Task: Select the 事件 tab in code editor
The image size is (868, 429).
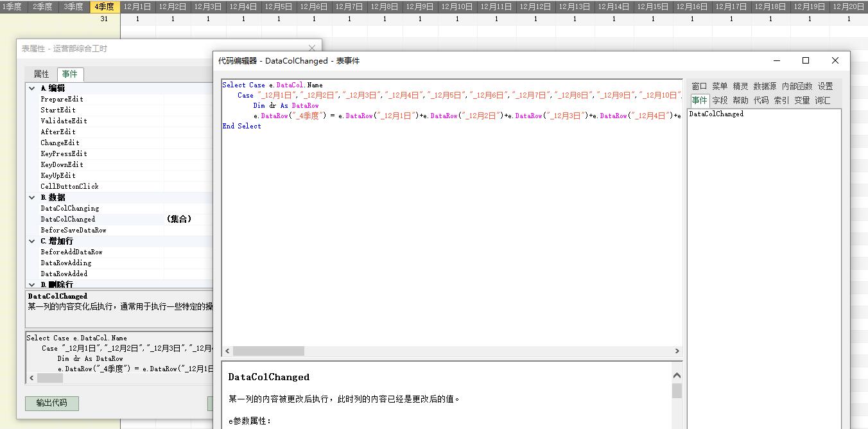Action: pos(699,100)
